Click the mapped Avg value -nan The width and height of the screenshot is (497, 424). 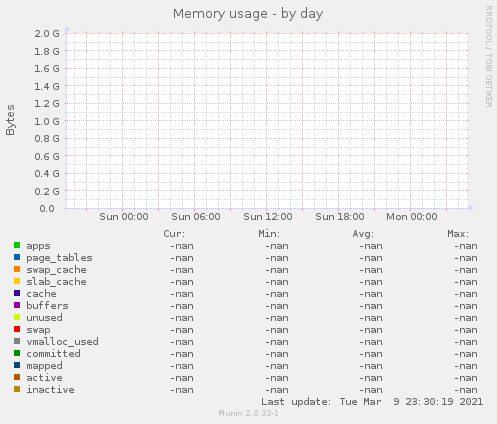(x=371, y=366)
